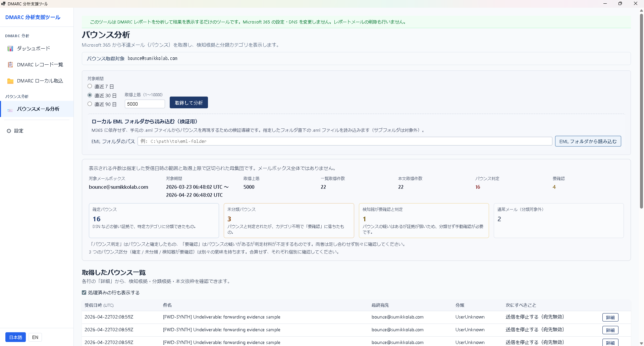Toggle 処理済みの行も表示する checkbox
The height and width of the screenshot is (346, 644).
[x=84, y=293]
